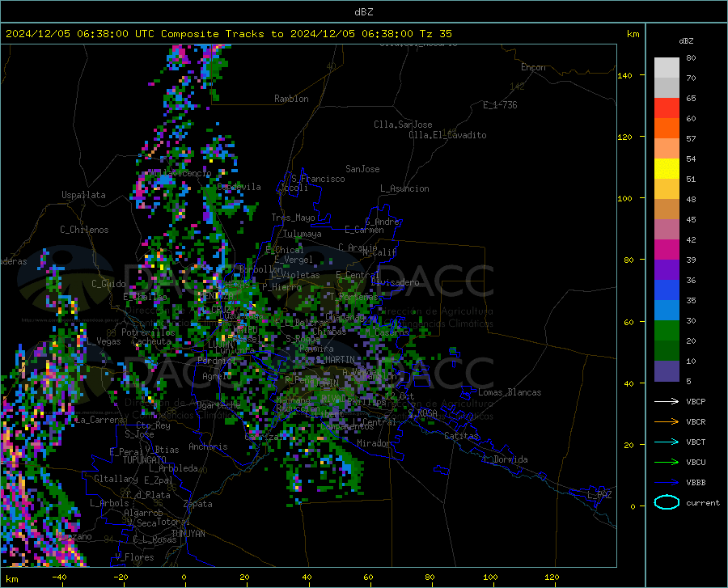
Task: Click the 'current' legend label
Action: (x=702, y=502)
